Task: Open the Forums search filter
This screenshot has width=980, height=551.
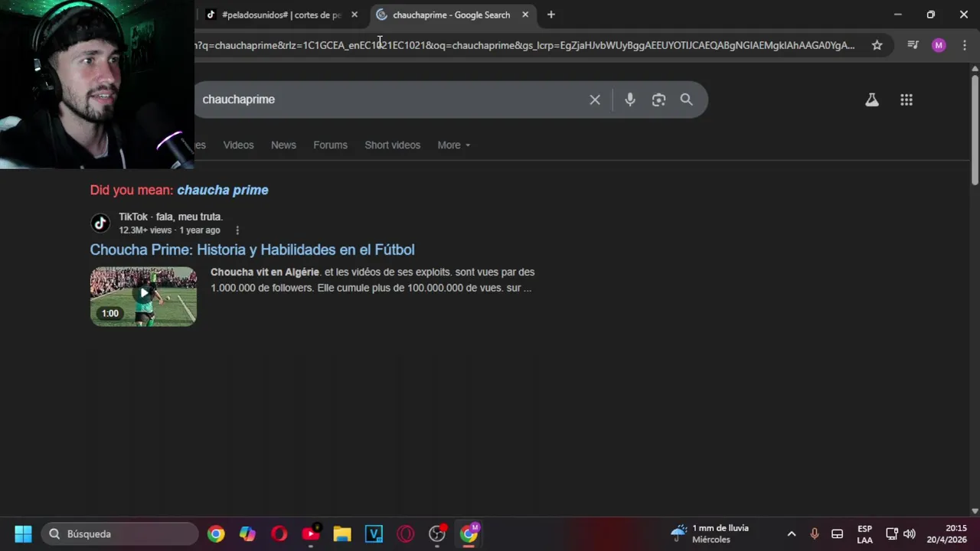Action: click(x=330, y=145)
